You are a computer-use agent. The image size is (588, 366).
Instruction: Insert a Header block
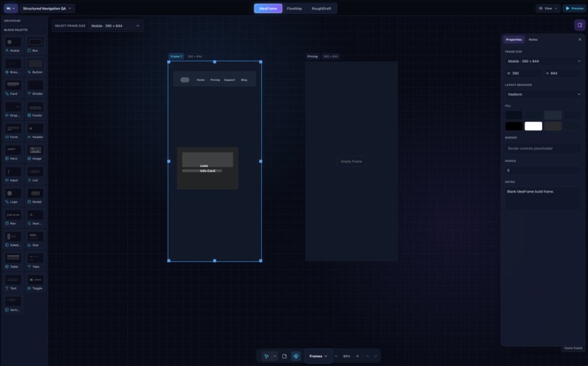[x=35, y=132]
